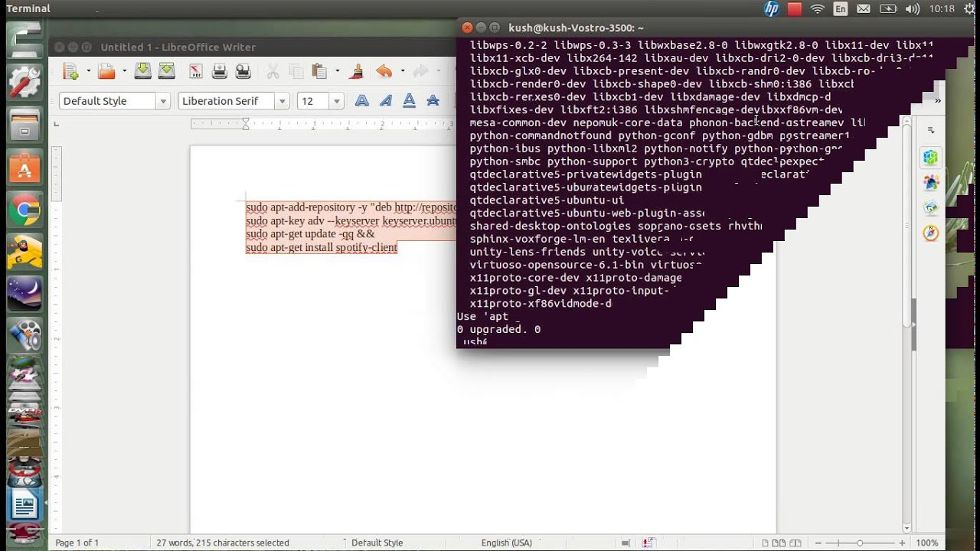The width and height of the screenshot is (980, 551).
Task: Toggle Bold formatting
Action: 362,101
